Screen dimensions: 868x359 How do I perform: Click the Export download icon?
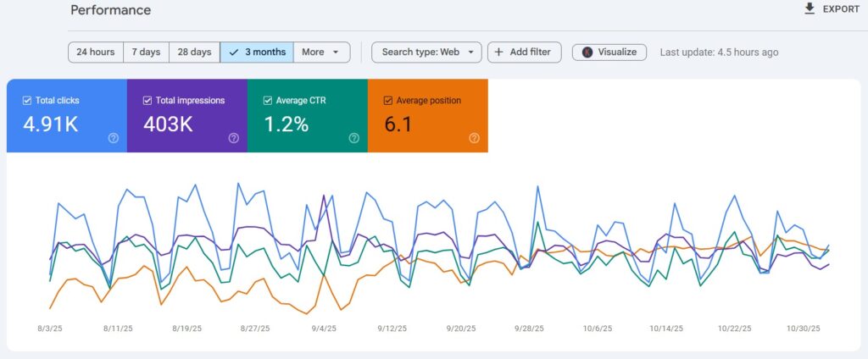(810, 8)
